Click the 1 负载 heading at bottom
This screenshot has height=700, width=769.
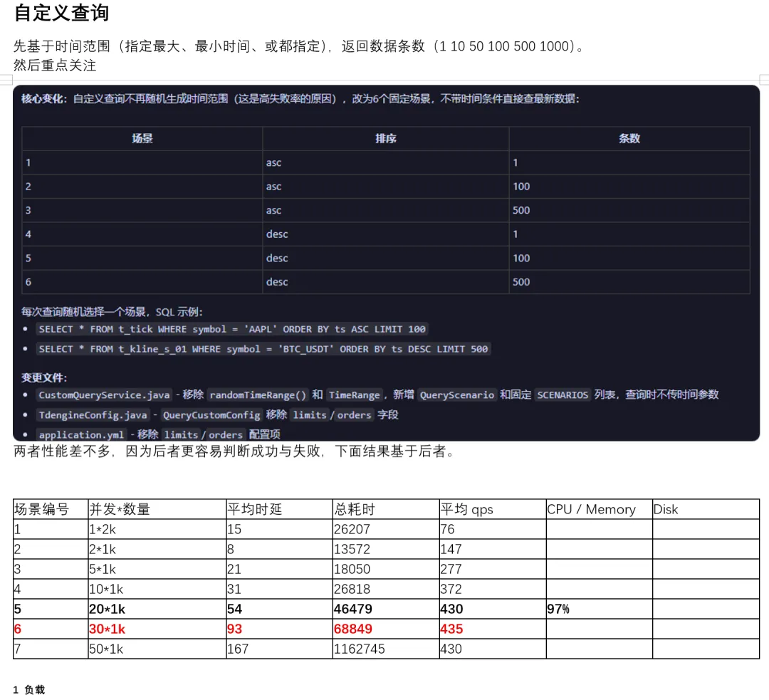coord(29,690)
